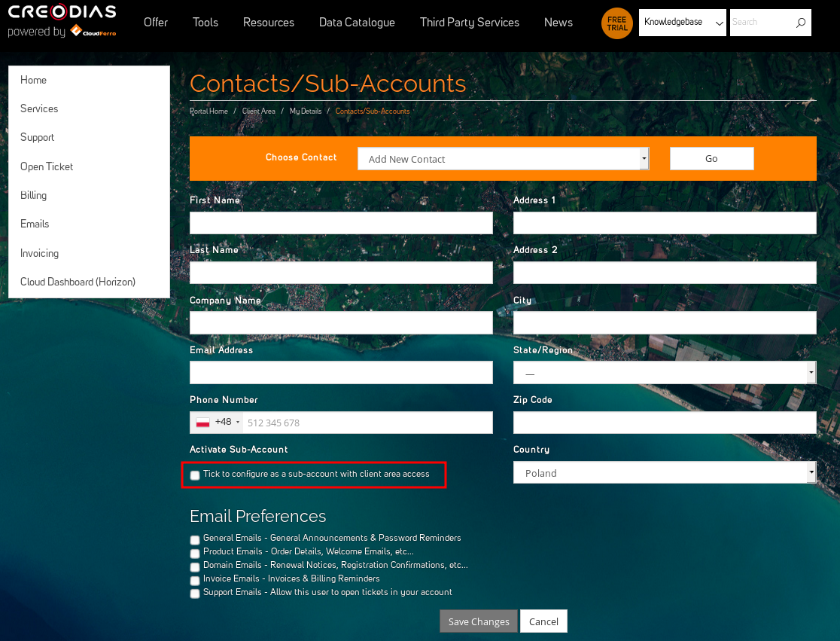Click the FREE TRIAL badge
This screenshot has height=641, width=840.
pos(616,23)
